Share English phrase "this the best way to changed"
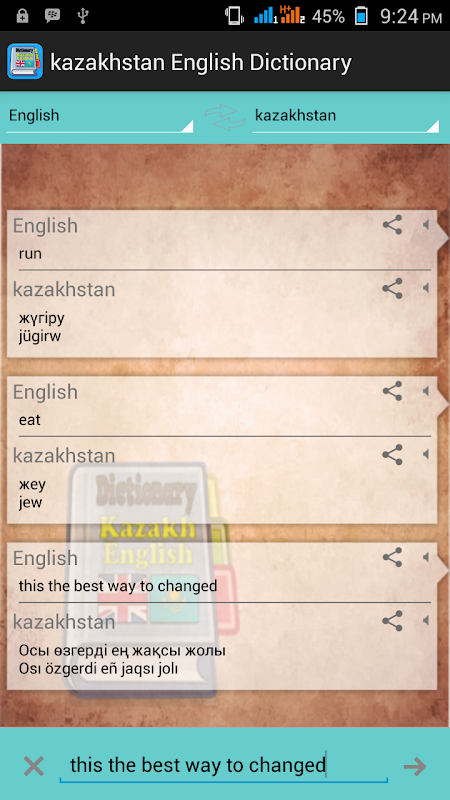450x800 pixels. click(x=392, y=557)
